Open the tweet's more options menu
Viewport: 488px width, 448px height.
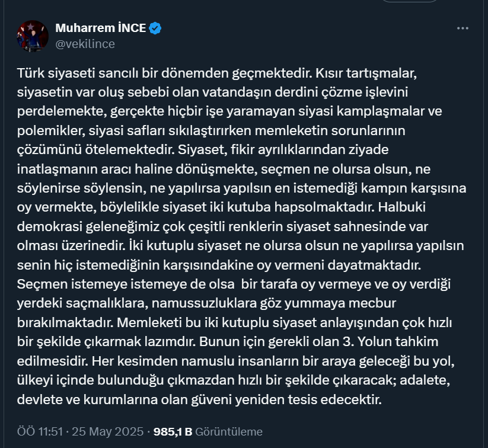pos(463,28)
